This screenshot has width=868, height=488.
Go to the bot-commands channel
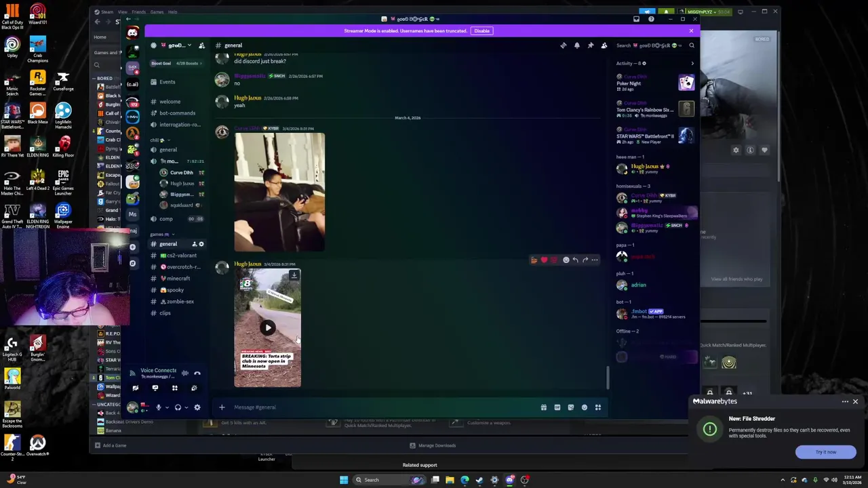click(x=177, y=113)
